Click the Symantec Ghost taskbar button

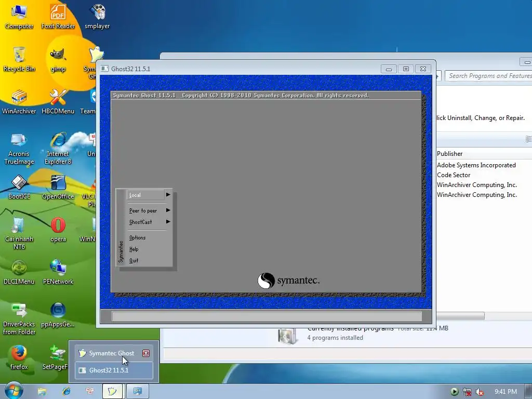click(112, 392)
